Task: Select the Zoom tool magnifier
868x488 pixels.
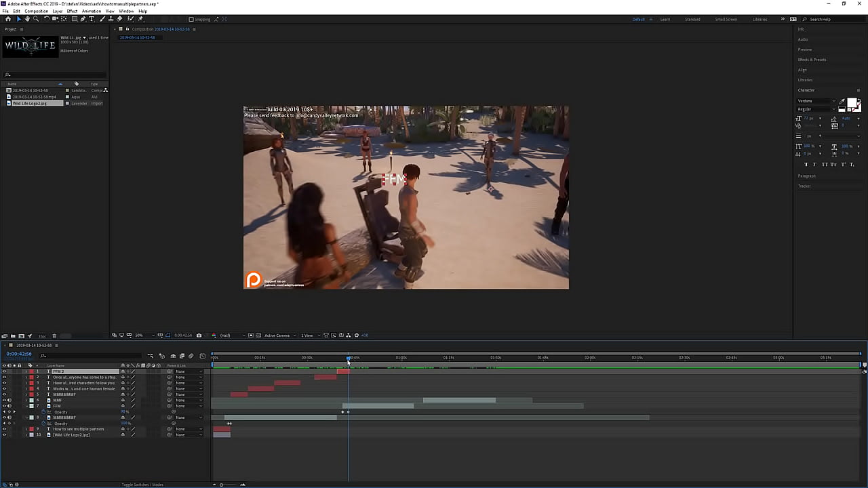Action: (x=36, y=19)
